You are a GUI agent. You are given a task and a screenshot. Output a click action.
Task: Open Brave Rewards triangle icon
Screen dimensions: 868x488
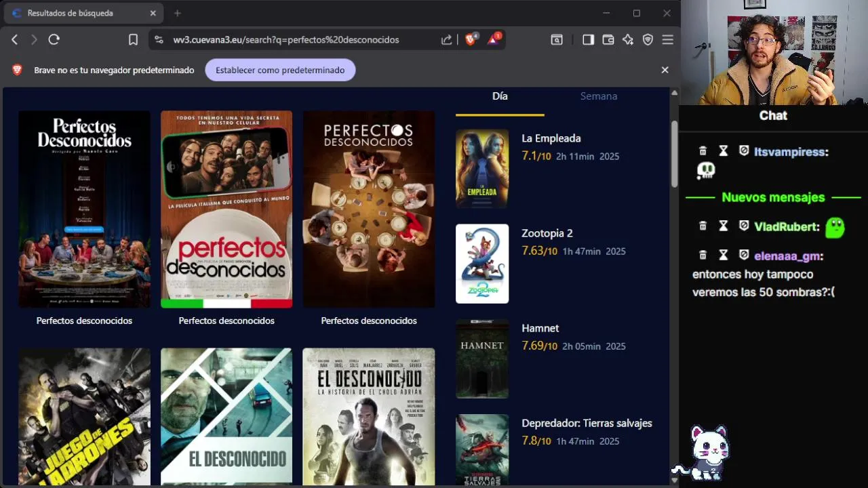494,39
